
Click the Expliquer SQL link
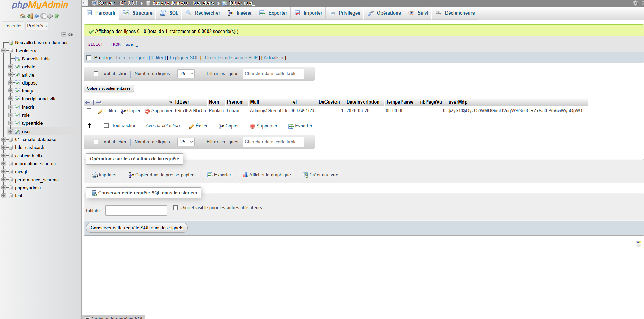pos(184,58)
